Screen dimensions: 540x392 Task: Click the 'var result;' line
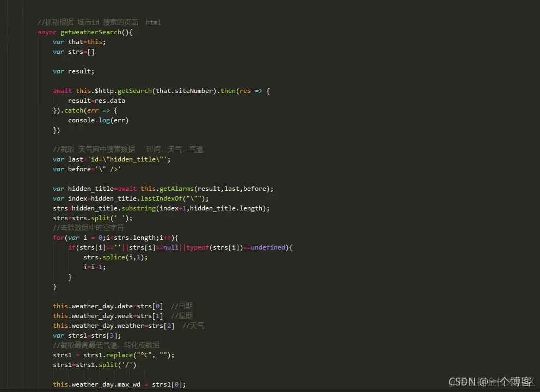click(x=73, y=71)
